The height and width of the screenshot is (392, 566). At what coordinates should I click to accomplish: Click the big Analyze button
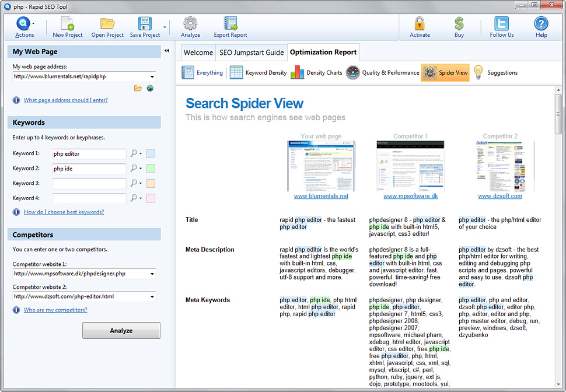121,330
